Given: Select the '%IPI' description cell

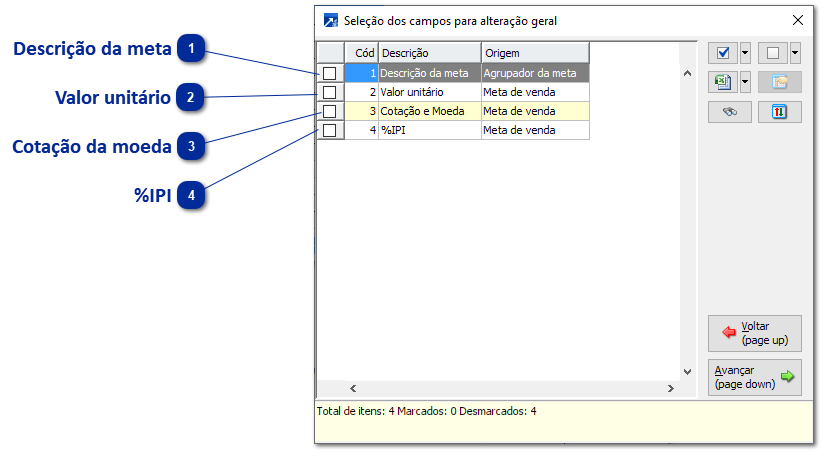Looking at the screenshot, I should (430, 130).
